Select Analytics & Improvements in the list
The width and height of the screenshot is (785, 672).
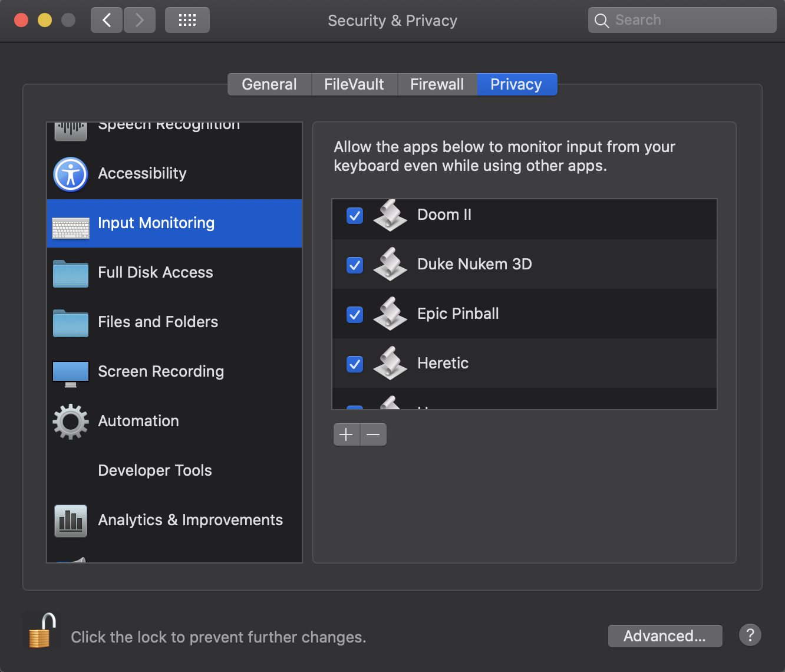pyautogui.click(x=174, y=521)
